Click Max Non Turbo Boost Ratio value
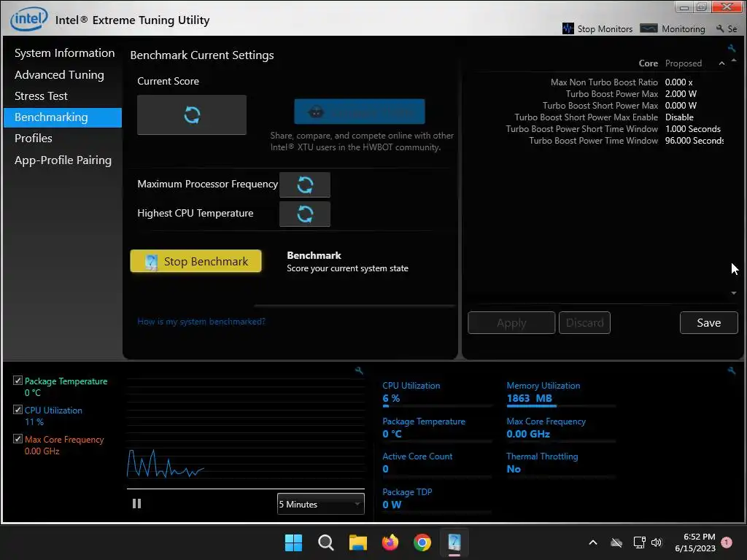The image size is (747, 560). click(x=679, y=82)
